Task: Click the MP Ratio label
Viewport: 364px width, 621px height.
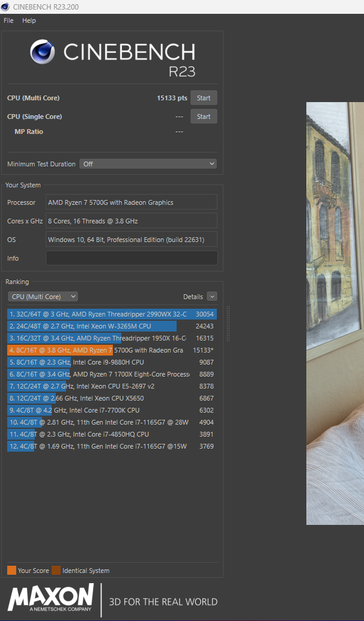Action: 29,132
